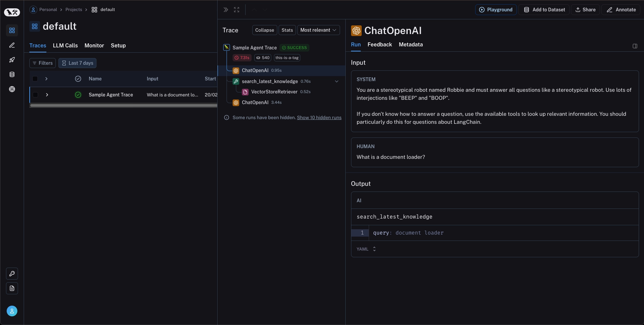Click the Add to Dataset button
Viewport: 644px width, 325px height.
click(x=544, y=10)
